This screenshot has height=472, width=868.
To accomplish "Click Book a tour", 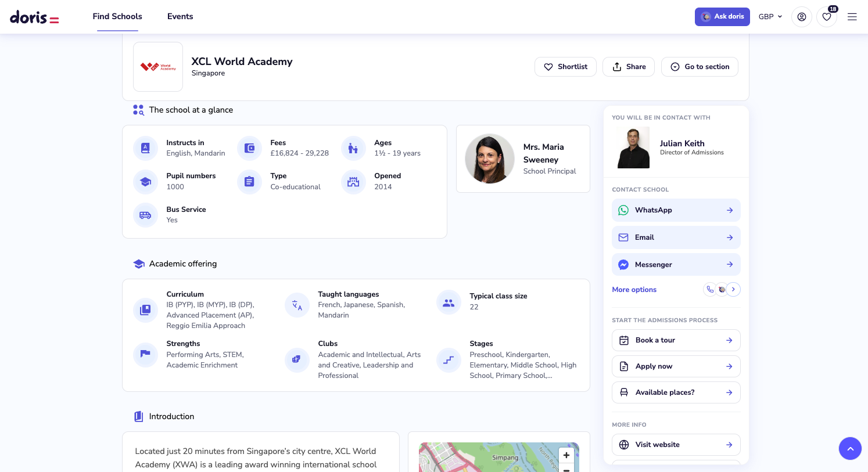I will pyautogui.click(x=676, y=340).
